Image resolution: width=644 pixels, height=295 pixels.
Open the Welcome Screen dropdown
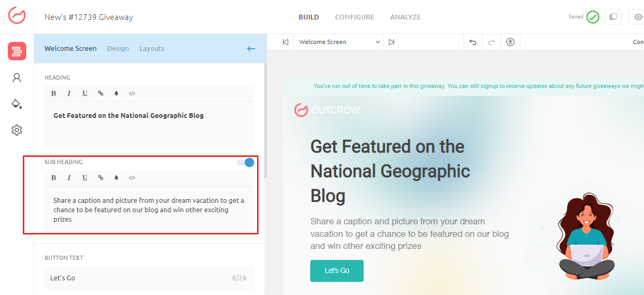point(339,42)
